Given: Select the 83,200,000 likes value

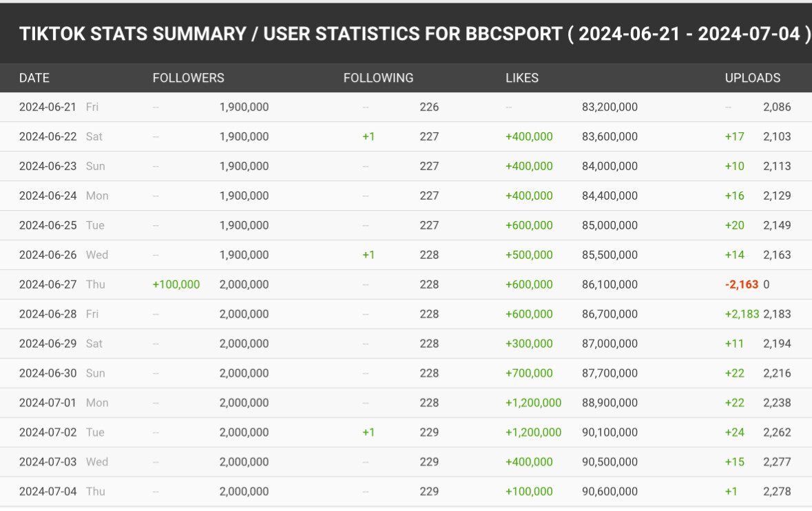Looking at the screenshot, I should (x=610, y=107).
